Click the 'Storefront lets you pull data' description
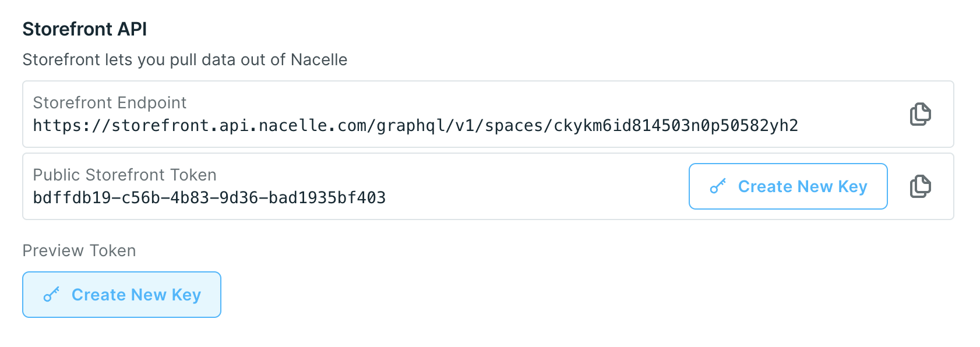 tap(185, 59)
